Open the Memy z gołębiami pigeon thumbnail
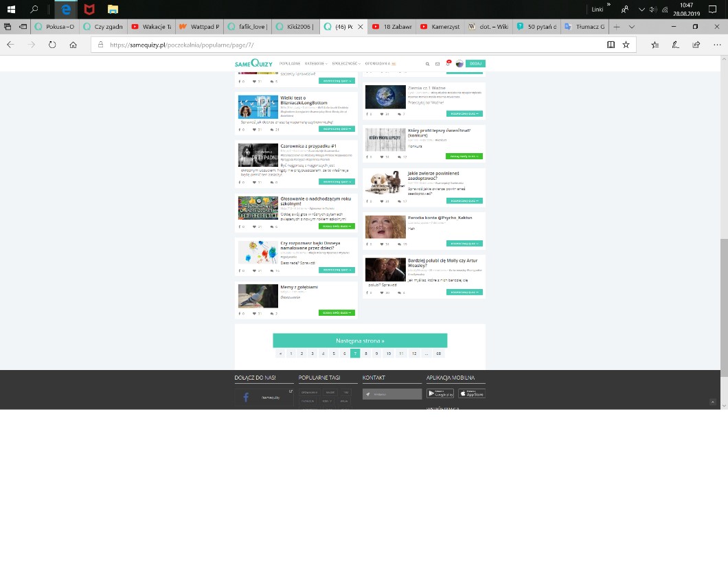This screenshot has width=728, height=565. pyautogui.click(x=258, y=296)
